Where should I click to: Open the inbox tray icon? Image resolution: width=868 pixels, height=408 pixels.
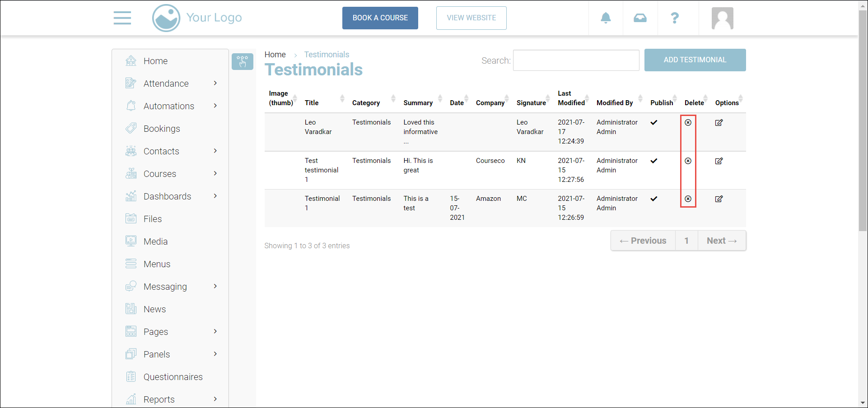[640, 18]
